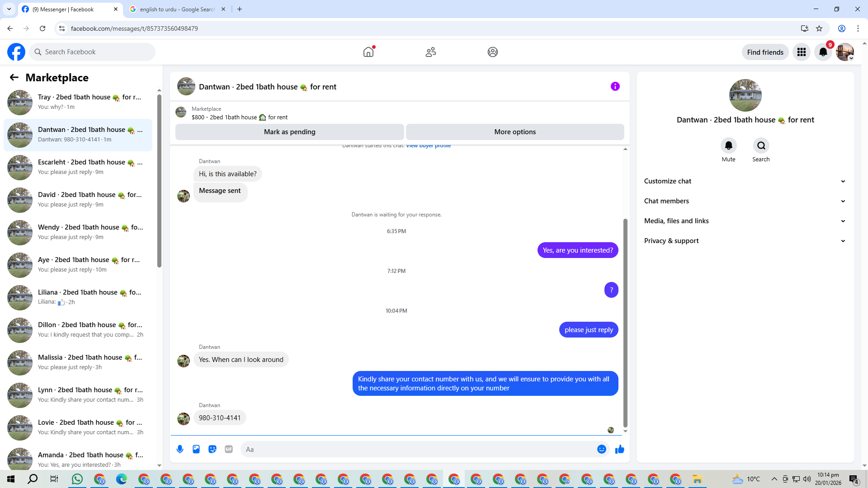Switch to Messenger Facebook tab
The image size is (868, 488).
(71, 9)
